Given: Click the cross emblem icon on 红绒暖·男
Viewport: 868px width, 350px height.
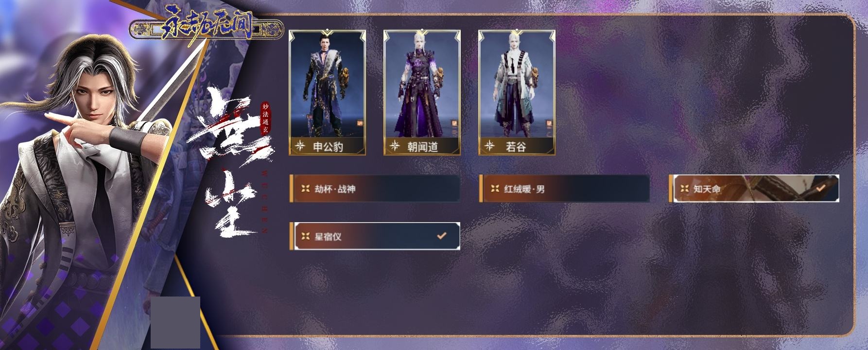Looking at the screenshot, I should (x=495, y=189).
